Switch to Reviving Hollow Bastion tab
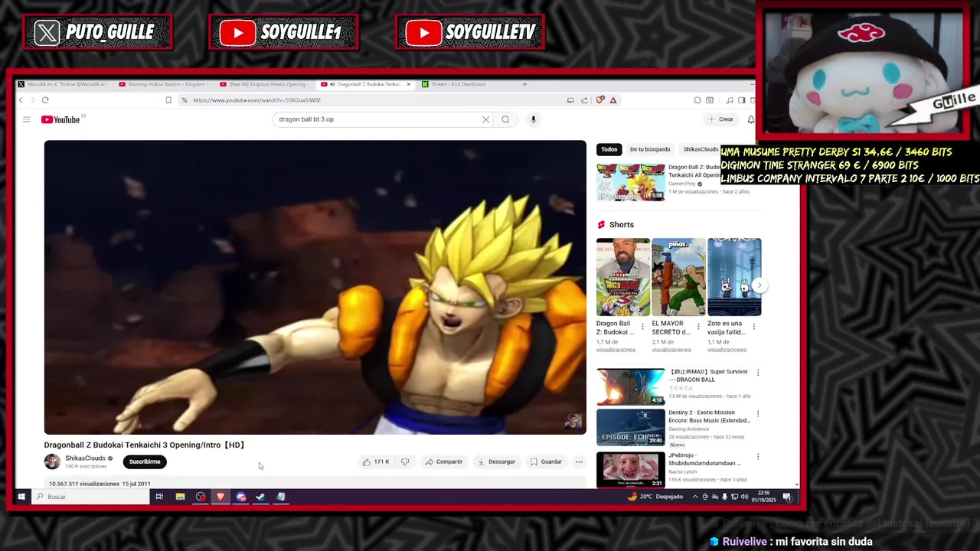Viewport: 980px width, 551px height. [x=165, y=84]
